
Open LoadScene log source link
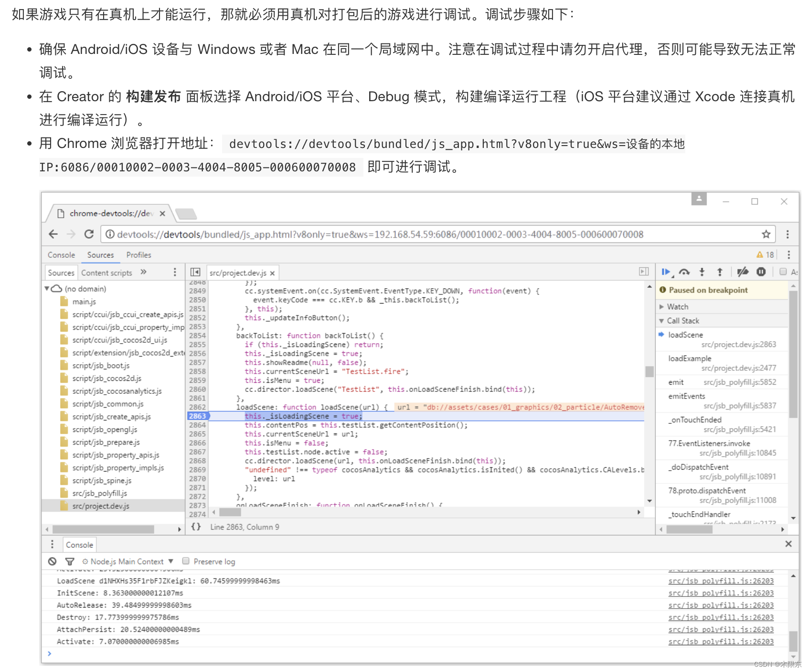pos(721,581)
